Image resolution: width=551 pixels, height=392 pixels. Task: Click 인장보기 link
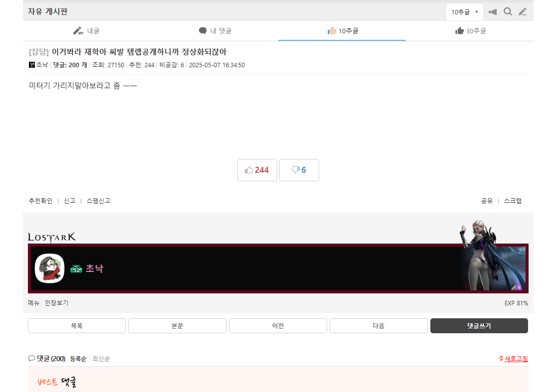coord(56,303)
